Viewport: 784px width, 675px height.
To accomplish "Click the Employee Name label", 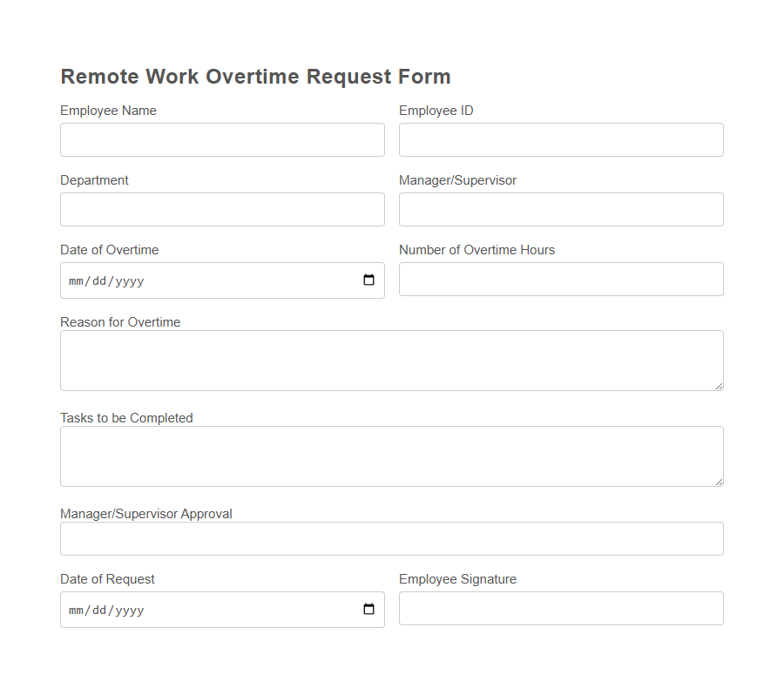I will click(108, 111).
